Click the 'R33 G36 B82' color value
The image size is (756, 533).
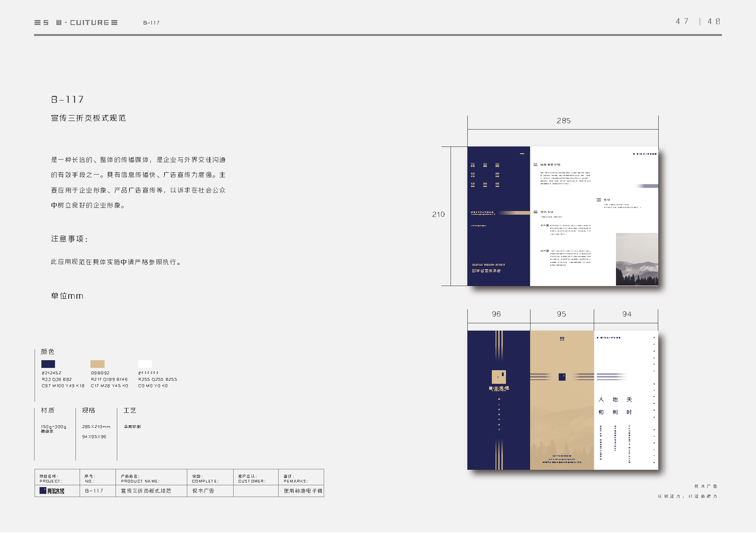[56, 380]
